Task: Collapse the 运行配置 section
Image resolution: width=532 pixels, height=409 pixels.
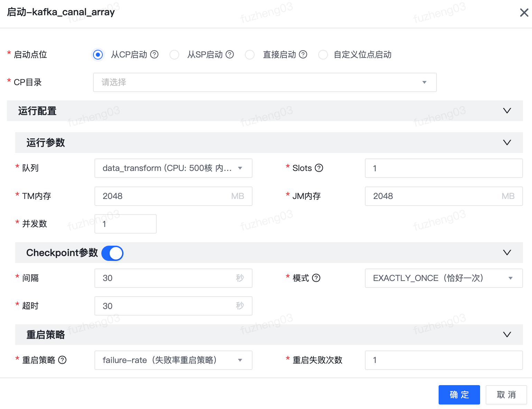Action: [507, 111]
